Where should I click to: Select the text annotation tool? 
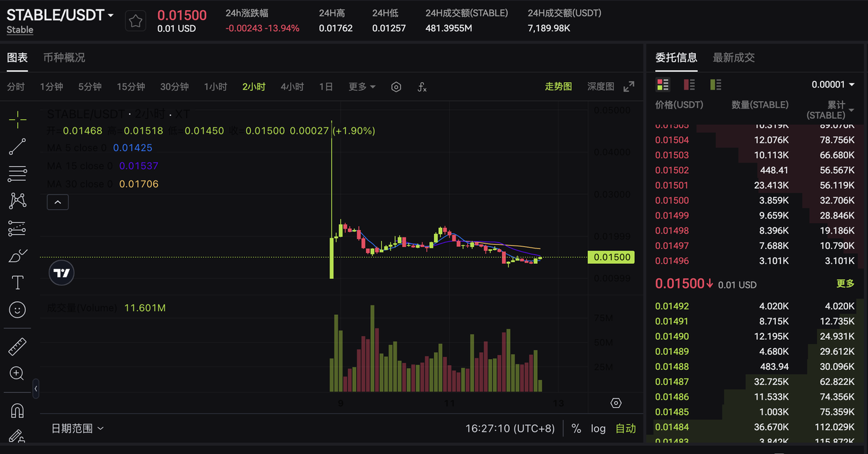[17, 282]
